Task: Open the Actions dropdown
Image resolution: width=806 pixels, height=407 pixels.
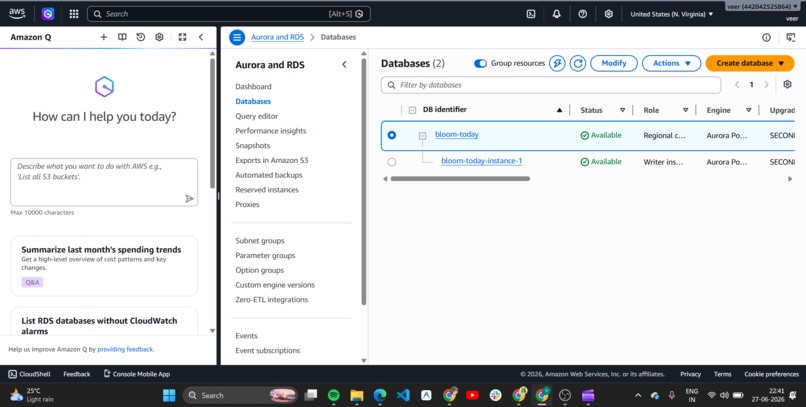Action: [671, 63]
